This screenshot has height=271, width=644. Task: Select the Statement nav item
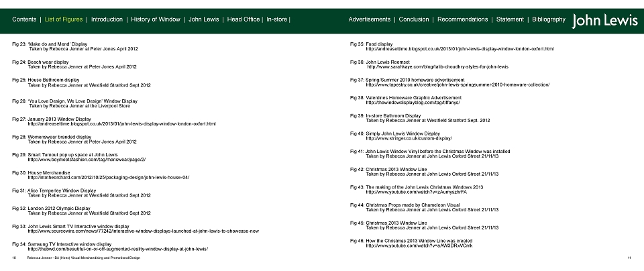(x=510, y=19)
